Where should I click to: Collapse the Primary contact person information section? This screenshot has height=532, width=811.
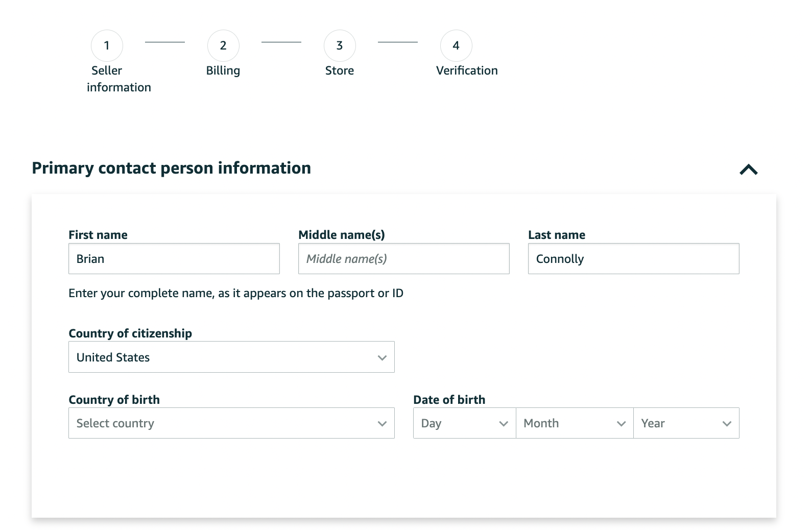tap(749, 170)
